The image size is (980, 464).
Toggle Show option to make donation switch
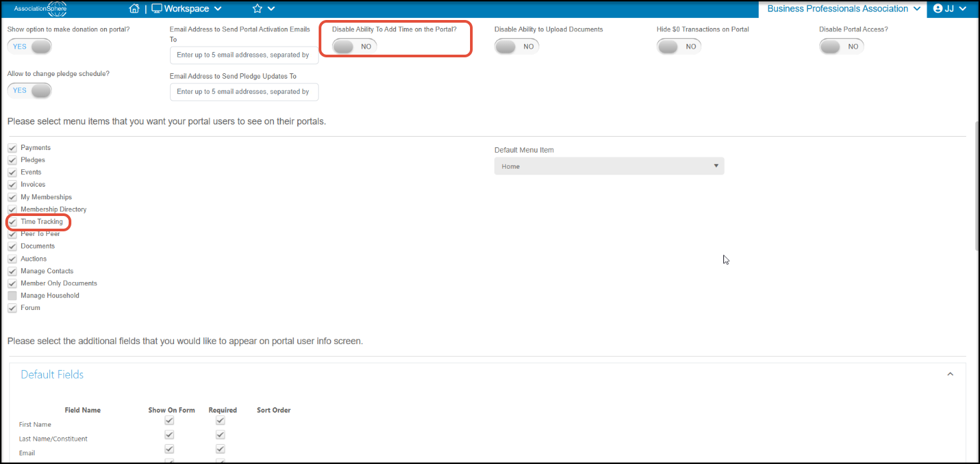pyautogui.click(x=29, y=47)
